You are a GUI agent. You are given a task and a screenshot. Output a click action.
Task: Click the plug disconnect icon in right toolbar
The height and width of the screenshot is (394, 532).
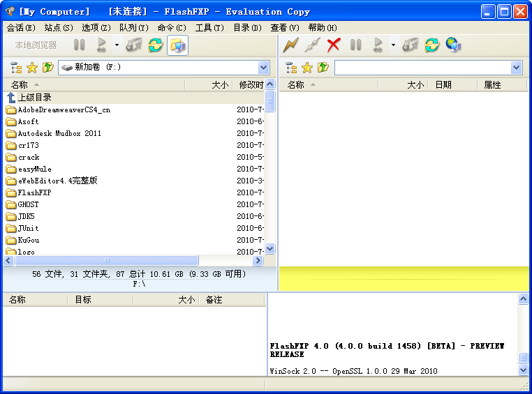click(312, 45)
